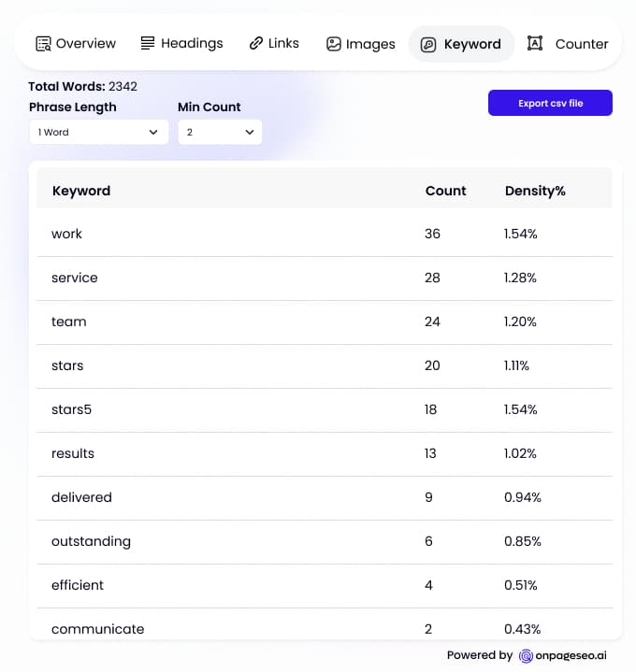This screenshot has height=672, width=636.
Task: Select the Keyword tab label
Action: 472,44
